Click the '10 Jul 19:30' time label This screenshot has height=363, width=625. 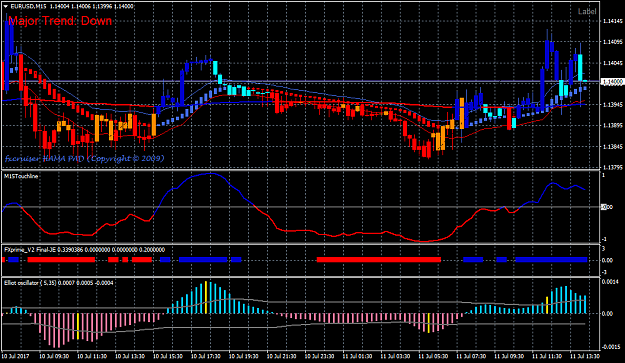[244, 356]
